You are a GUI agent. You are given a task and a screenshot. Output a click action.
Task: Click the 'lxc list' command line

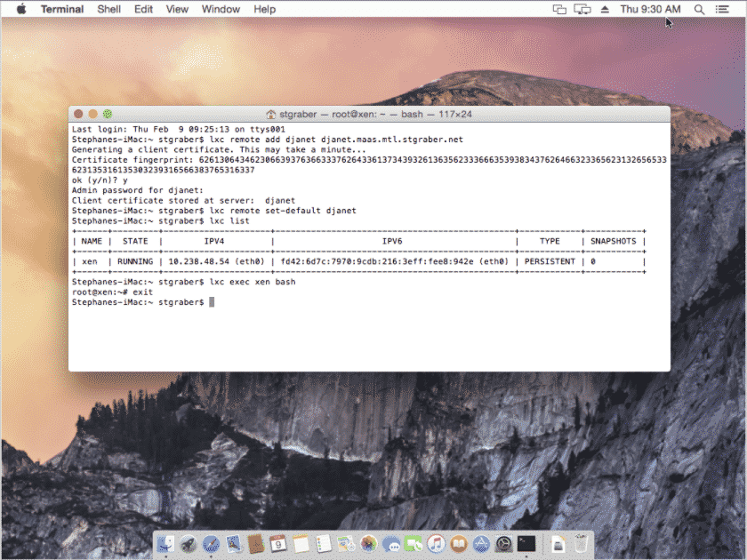point(229,221)
